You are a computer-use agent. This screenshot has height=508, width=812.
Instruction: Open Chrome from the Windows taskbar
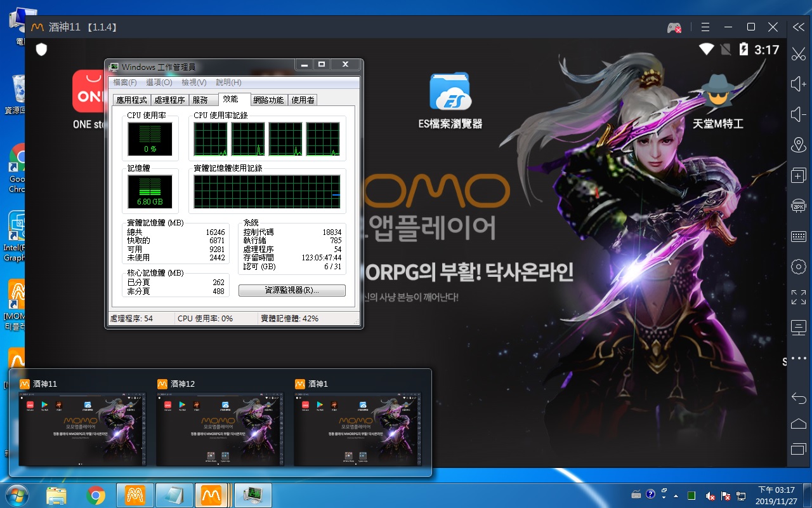tap(96, 495)
